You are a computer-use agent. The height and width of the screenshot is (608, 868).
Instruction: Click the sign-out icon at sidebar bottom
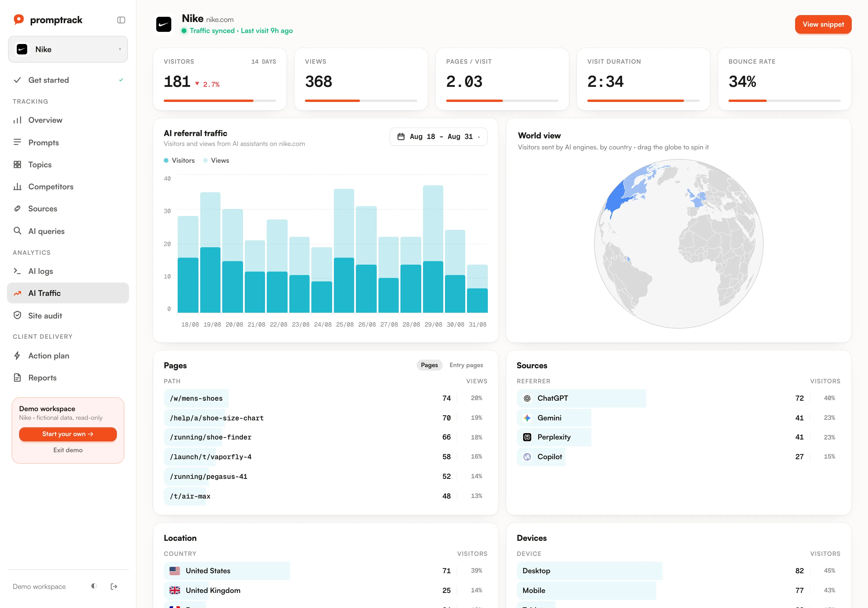[x=114, y=587]
